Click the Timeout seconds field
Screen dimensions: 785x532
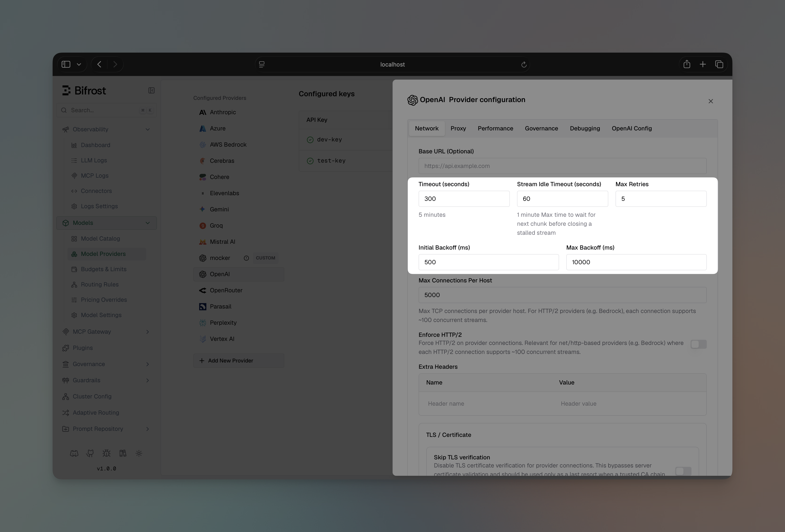tap(464, 199)
